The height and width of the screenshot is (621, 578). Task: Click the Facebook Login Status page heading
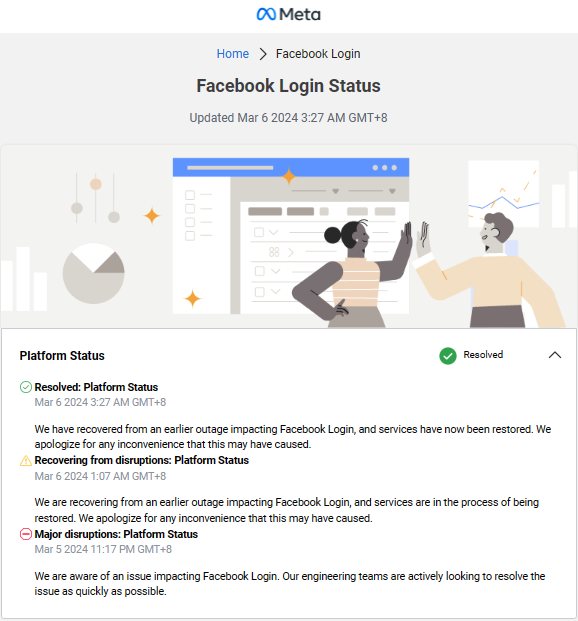pos(288,86)
